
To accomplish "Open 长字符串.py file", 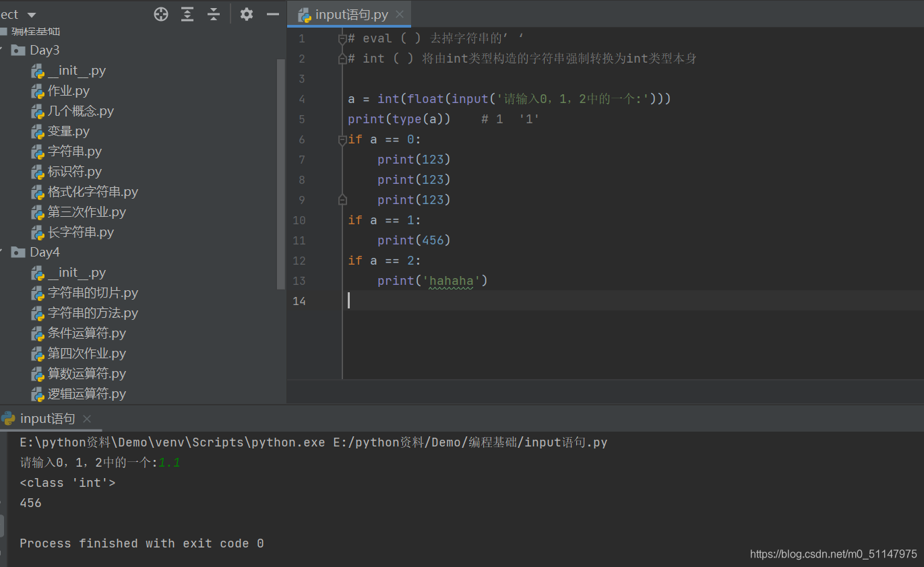I will 81,232.
